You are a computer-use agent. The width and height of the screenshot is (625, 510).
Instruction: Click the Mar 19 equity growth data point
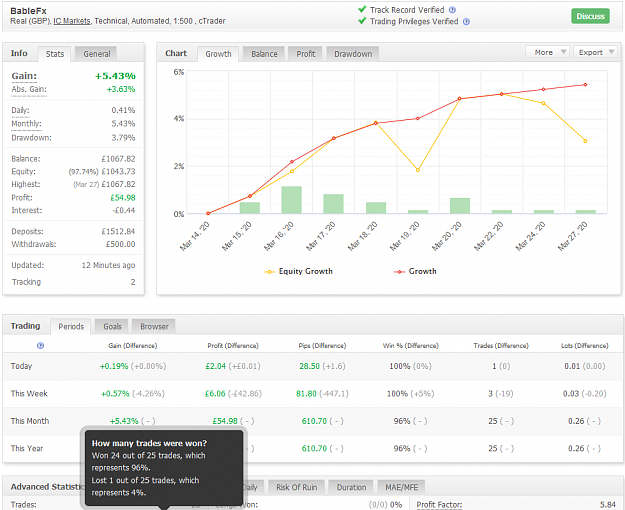point(417,170)
